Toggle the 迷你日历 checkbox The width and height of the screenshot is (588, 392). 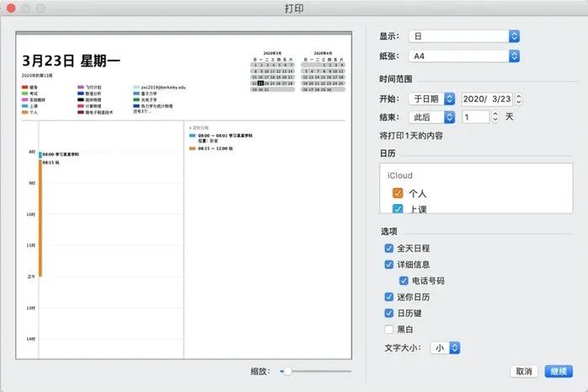[x=388, y=297]
